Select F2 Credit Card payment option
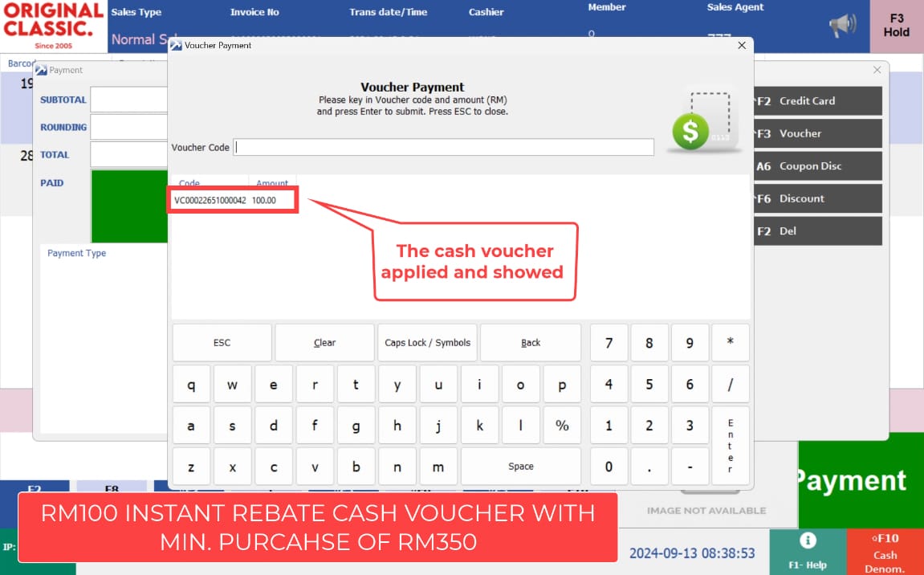The image size is (924, 575). 817,101
